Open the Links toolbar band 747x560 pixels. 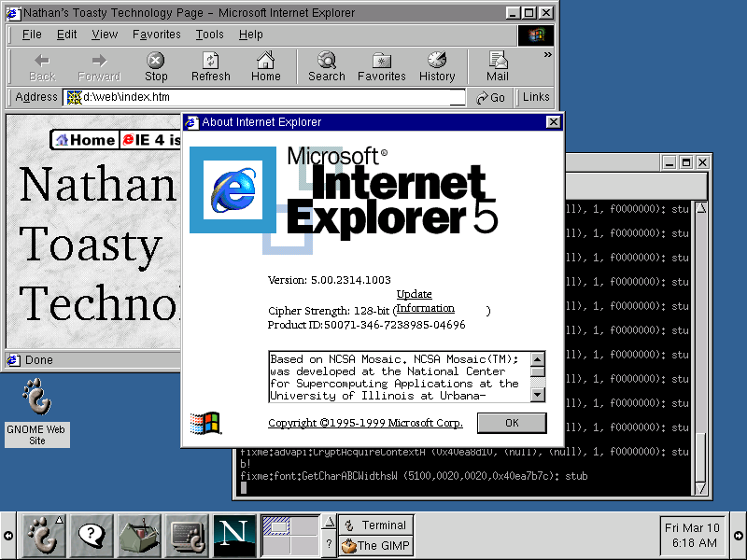536,97
